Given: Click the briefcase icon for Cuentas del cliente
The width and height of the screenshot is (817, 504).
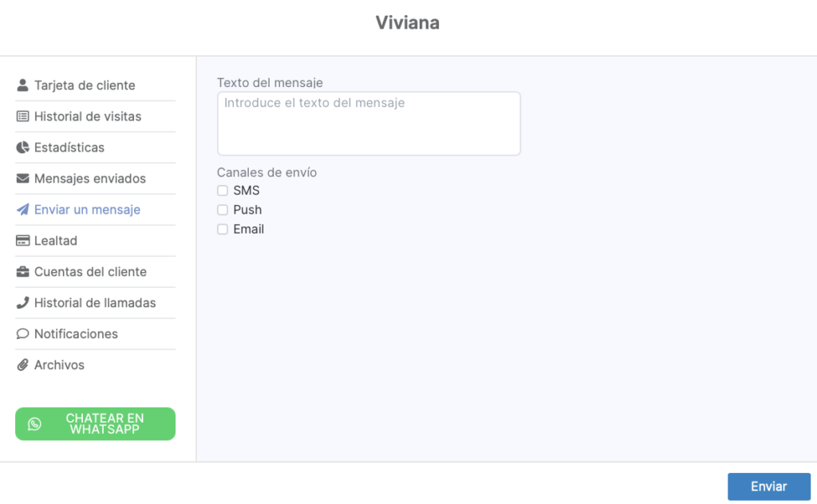Looking at the screenshot, I should (23, 272).
